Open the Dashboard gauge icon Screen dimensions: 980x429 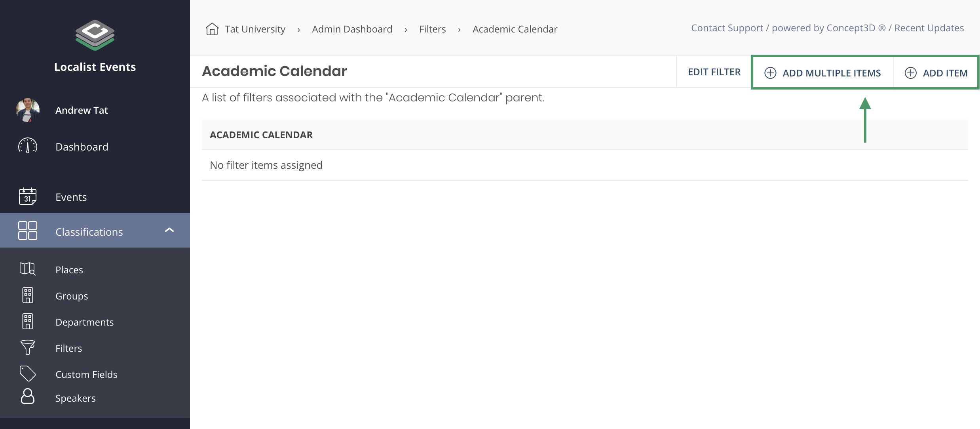(x=28, y=146)
